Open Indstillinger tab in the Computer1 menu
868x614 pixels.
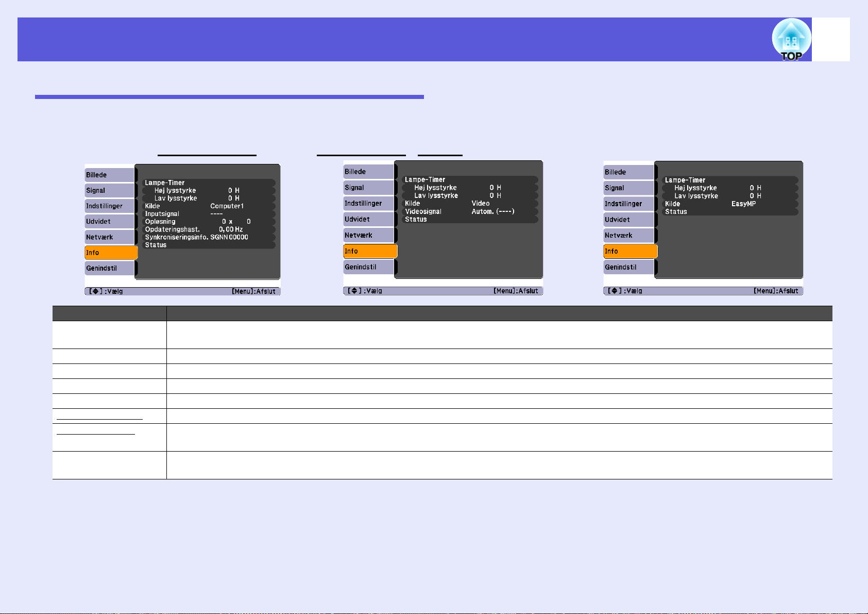(110, 206)
